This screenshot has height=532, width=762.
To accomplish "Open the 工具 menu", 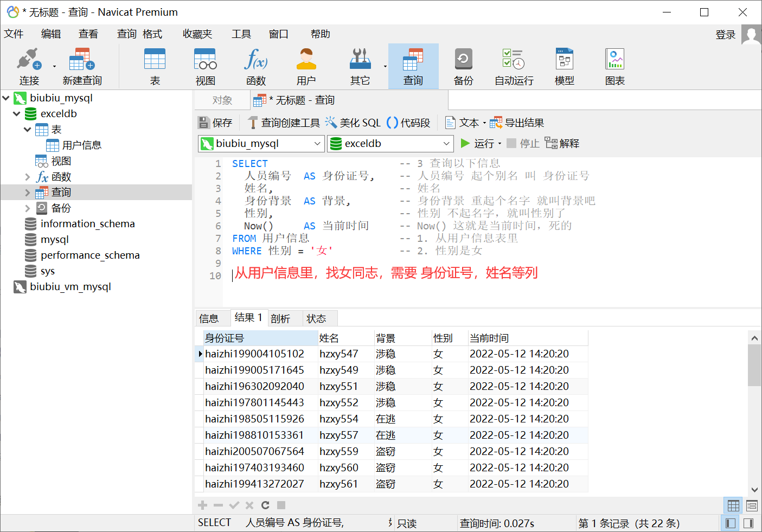I will pos(241,34).
